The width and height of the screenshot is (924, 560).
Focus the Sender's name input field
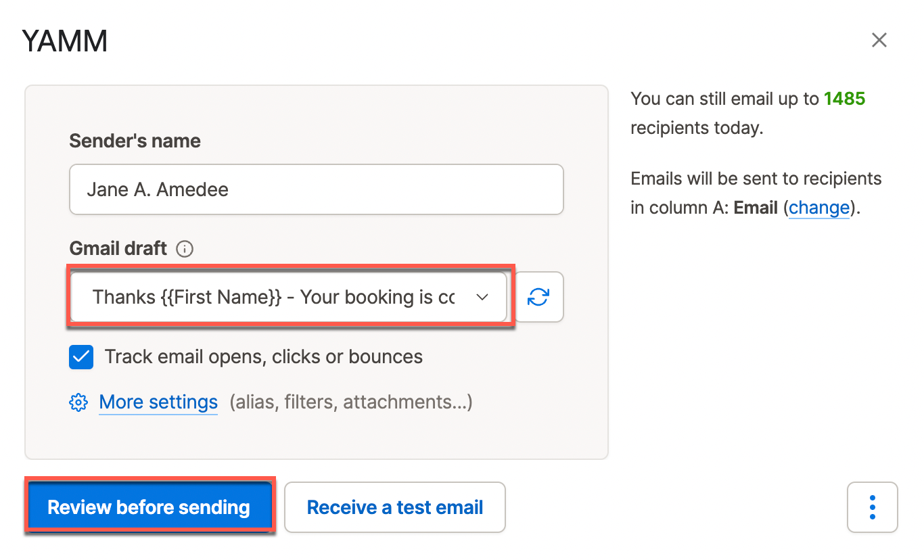pyautogui.click(x=316, y=189)
